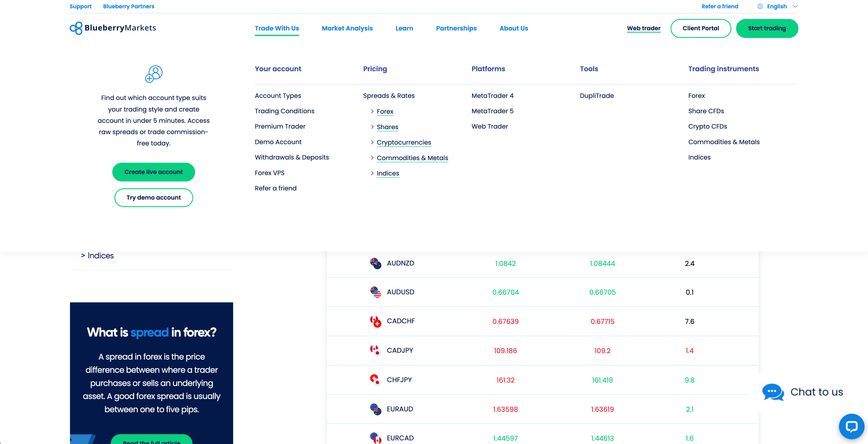Click the AUDNZD flag icon
868x444 pixels.
pyautogui.click(x=375, y=263)
